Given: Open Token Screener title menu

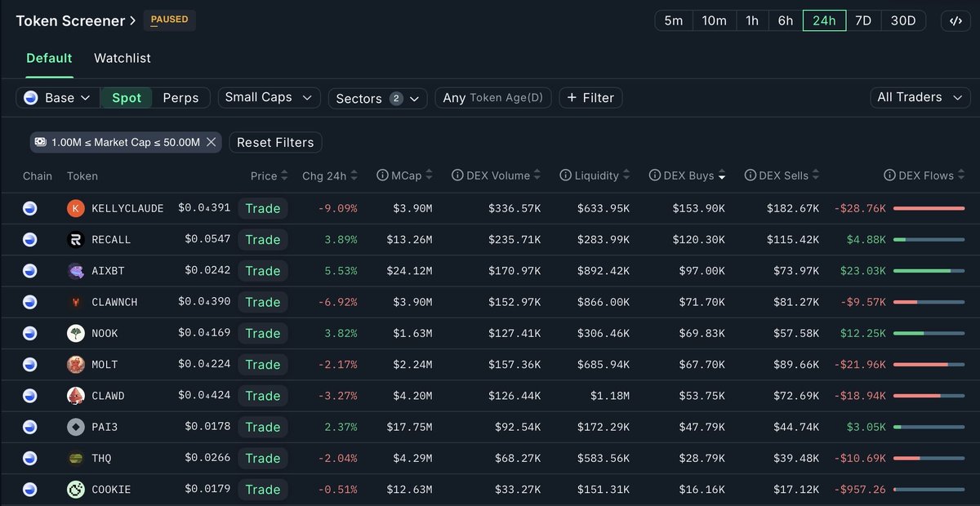Looking at the screenshot, I should (76, 20).
